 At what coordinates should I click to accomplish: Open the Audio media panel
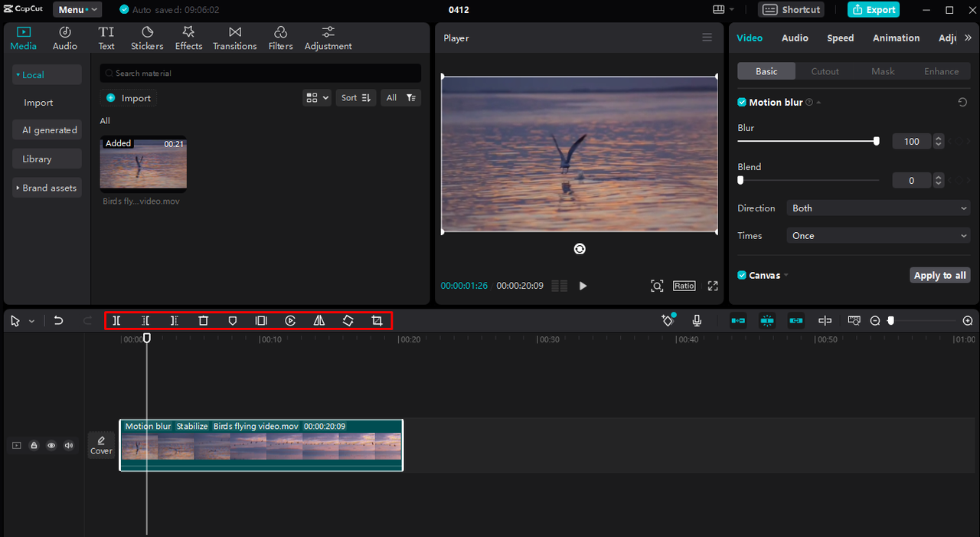65,38
